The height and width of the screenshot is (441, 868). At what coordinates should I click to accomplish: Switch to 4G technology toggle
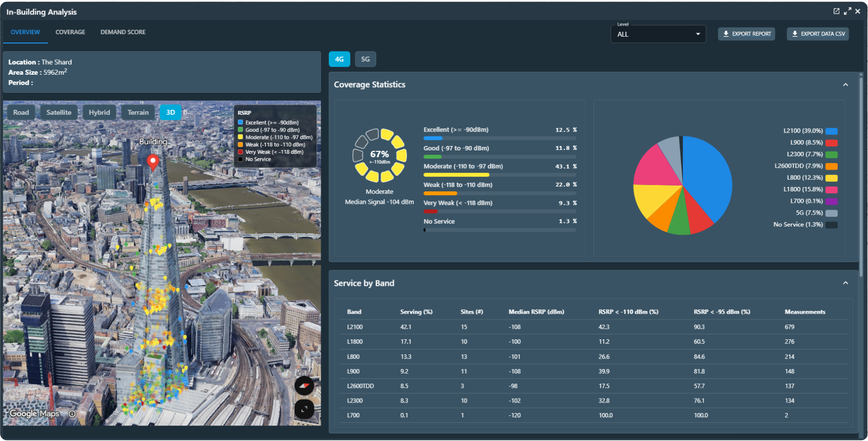coord(339,59)
